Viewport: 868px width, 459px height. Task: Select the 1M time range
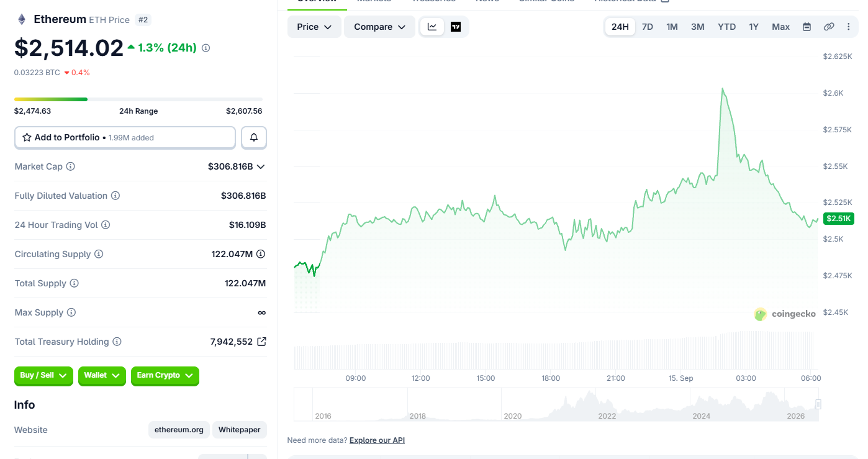pyautogui.click(x=672, y=27)
